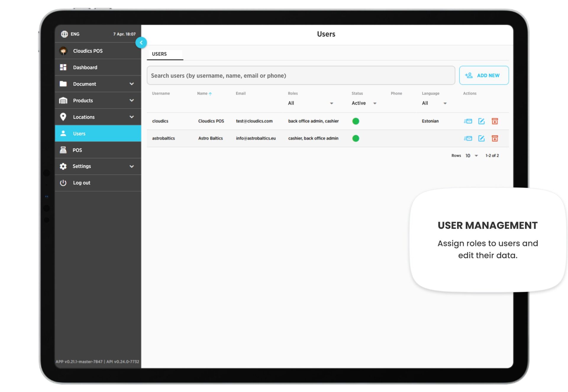Expand the Document menu chevron
Viewport: 568px width, 392px height.
click(132, 84)
